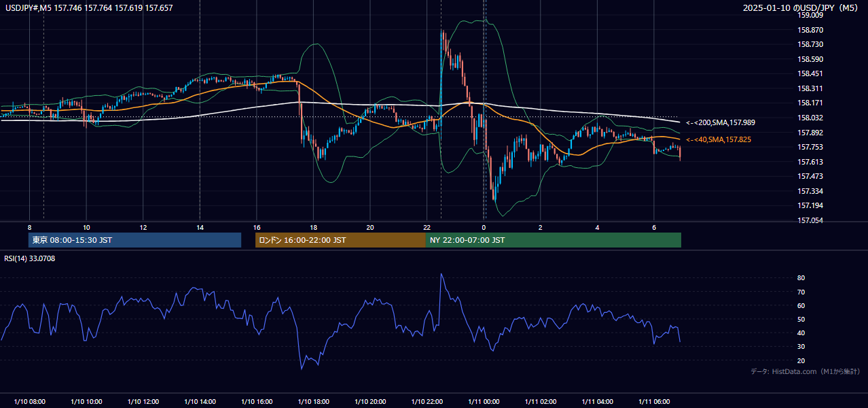Click the 1/10 20:00 bottom time label
The image size is (868, 408).
[x=369, y=402]
